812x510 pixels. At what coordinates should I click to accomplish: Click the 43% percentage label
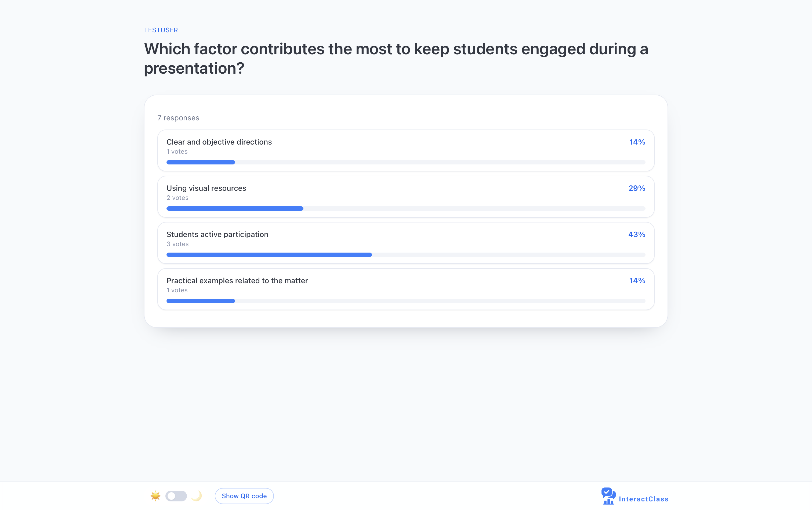coord(636,234)
